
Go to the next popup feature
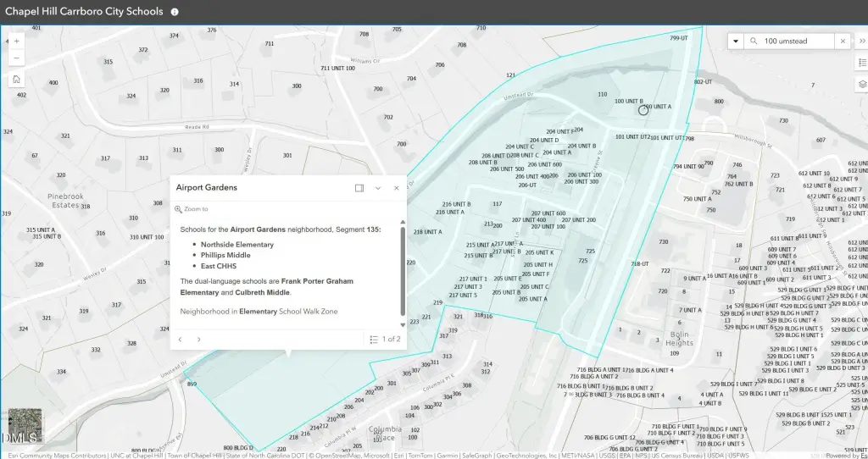[x=199, y=339]
